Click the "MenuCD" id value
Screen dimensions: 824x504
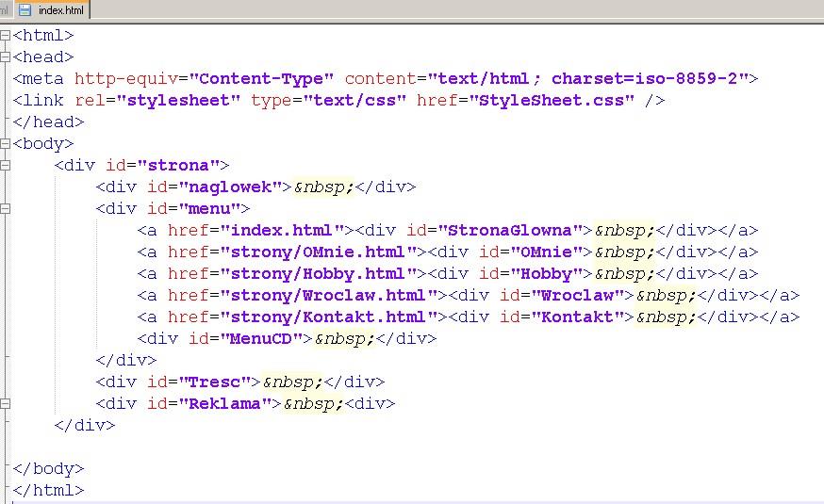(x=260, y=338)
